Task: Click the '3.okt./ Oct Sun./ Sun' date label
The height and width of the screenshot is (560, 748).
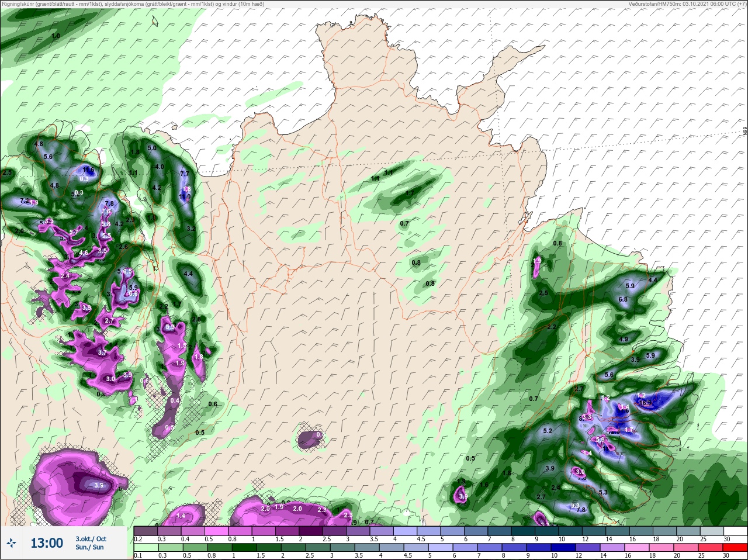Action: (x=91, y=543)
